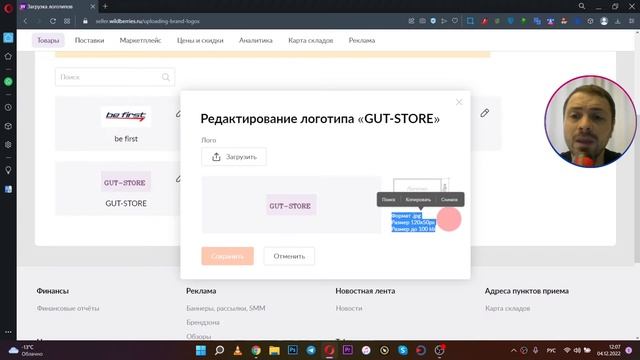Open Photoshop from the taskbar
Image resolution: width=640 pixels, height=360 pixels.
(x=293, y=350)
